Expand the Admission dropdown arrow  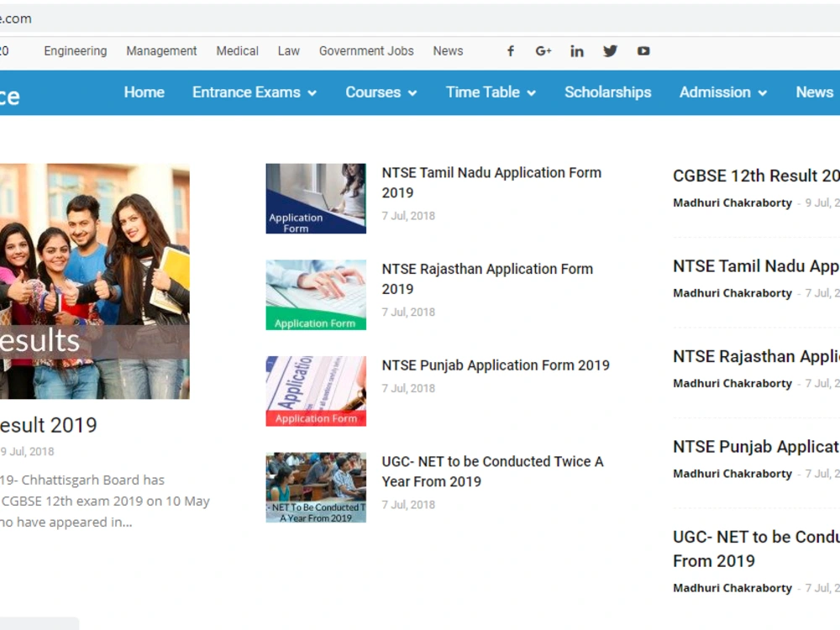click(x=763, y=93)
